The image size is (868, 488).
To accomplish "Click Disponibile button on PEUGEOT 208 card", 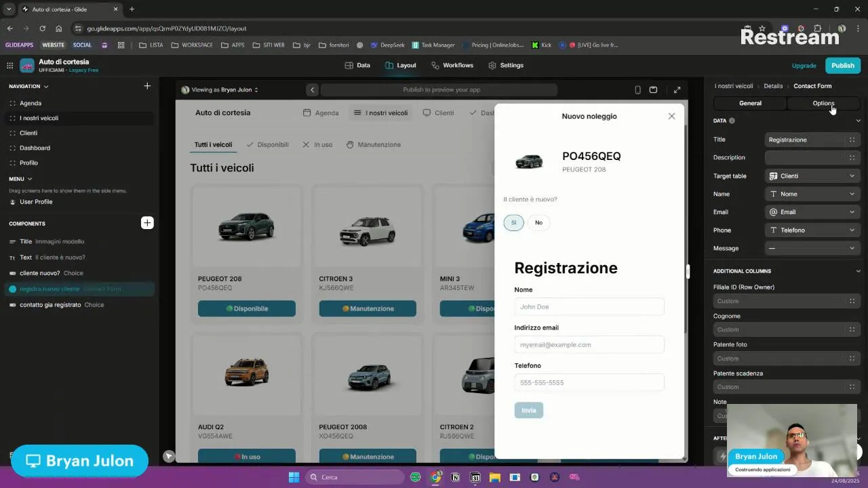I will [247, 308].
